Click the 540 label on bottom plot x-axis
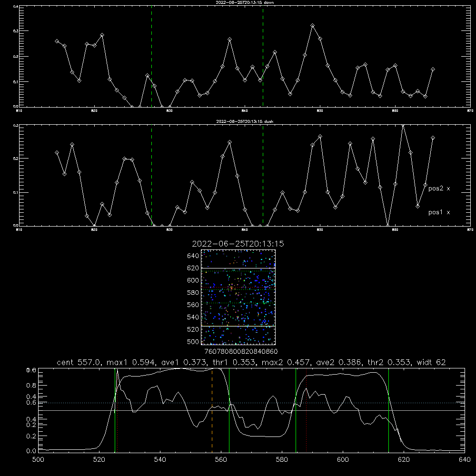Viewport: 476px width, 476px height. [x=160, y=460]
